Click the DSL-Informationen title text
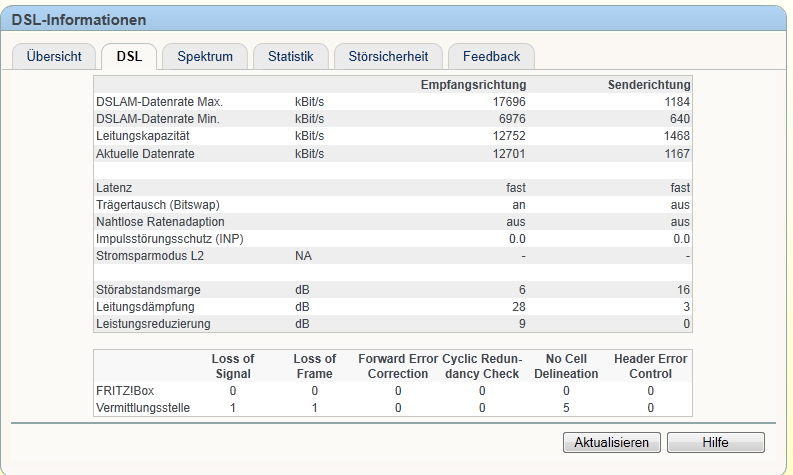 pyautogui.click(x=79, y=20)
